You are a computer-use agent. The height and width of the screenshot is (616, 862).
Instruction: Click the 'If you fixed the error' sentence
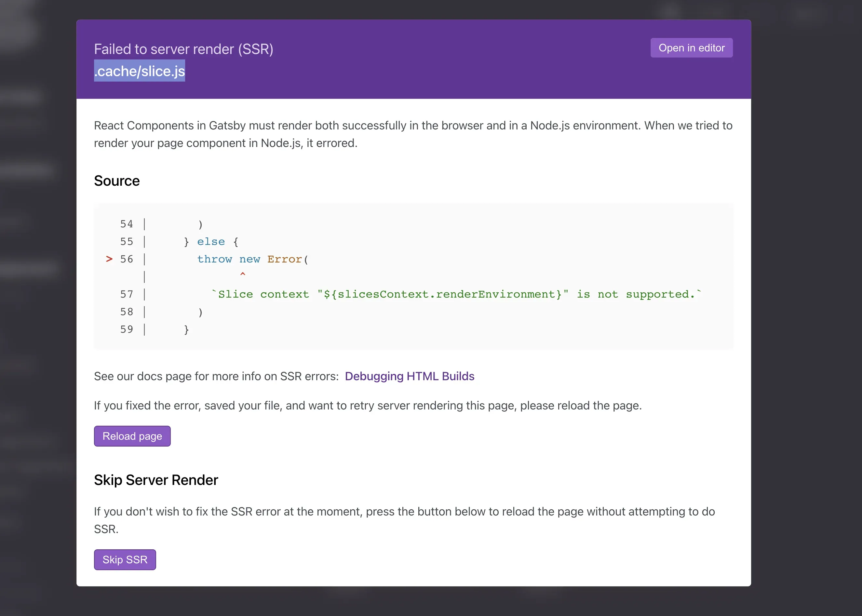tap(368, 406)
